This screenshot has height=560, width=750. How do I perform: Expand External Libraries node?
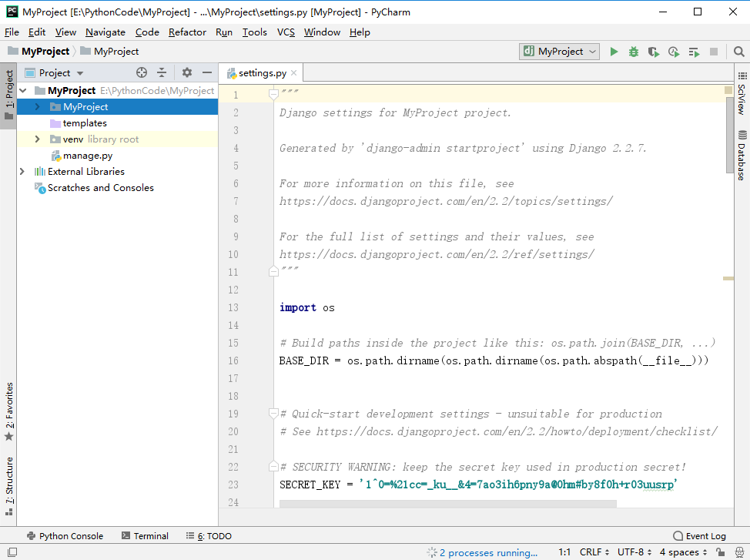pos(22,171)
